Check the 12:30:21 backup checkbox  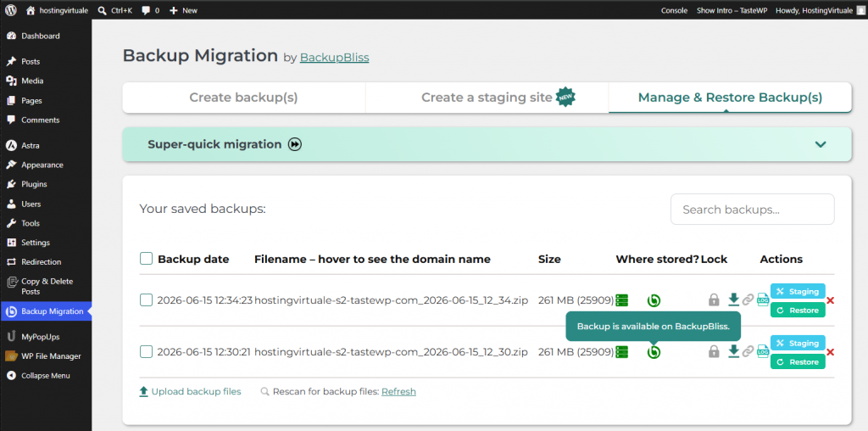tap(146, 352)
